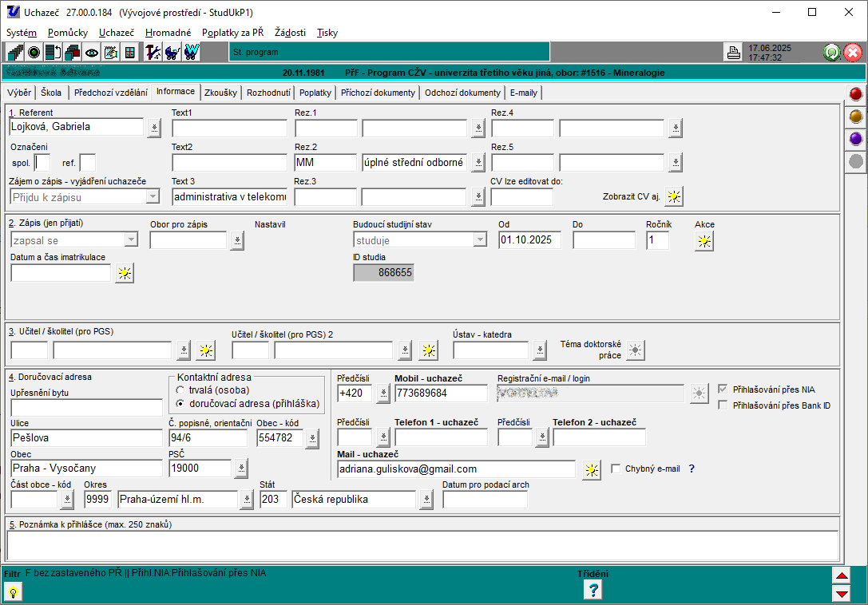Switch to the Zkoušky tab

coord(220,93)
